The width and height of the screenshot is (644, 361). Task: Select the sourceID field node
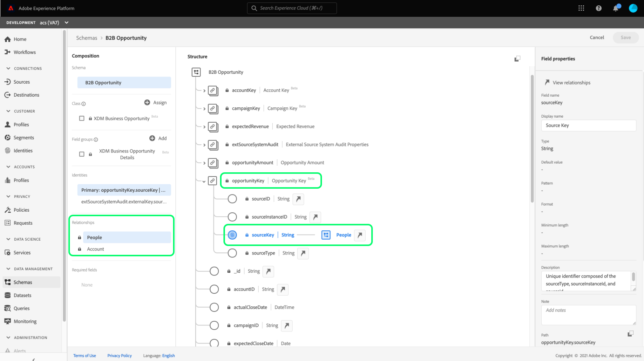[x=232, y=199]
